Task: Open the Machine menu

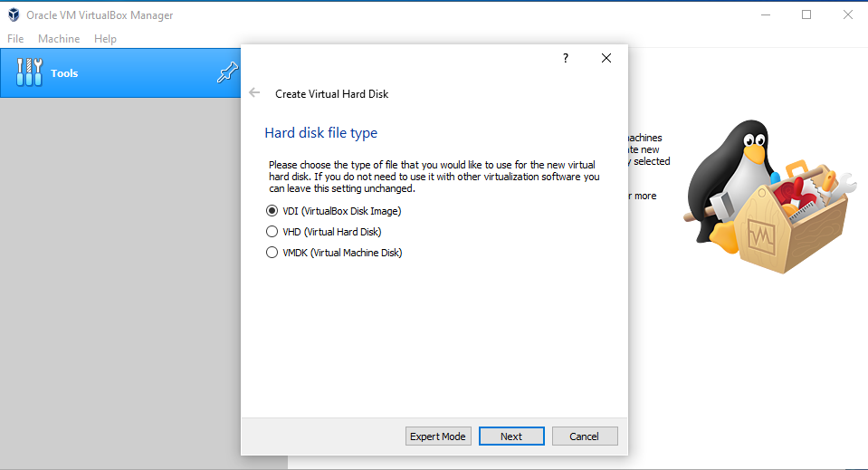Action: click(59, 39)
